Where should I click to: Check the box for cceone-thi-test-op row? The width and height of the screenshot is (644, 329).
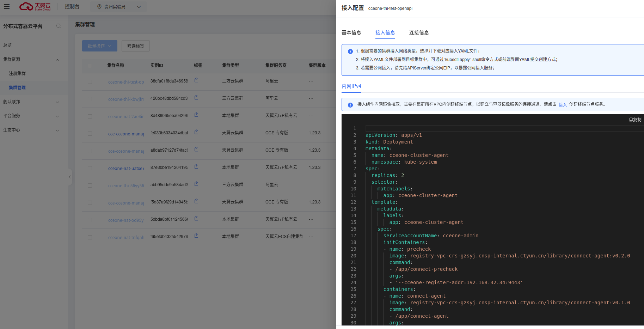point(90,82)
